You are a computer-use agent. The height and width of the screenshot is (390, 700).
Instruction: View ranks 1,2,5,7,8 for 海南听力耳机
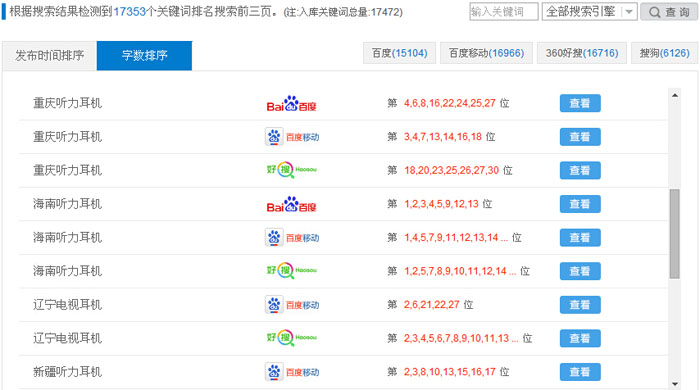click(580, 271)
